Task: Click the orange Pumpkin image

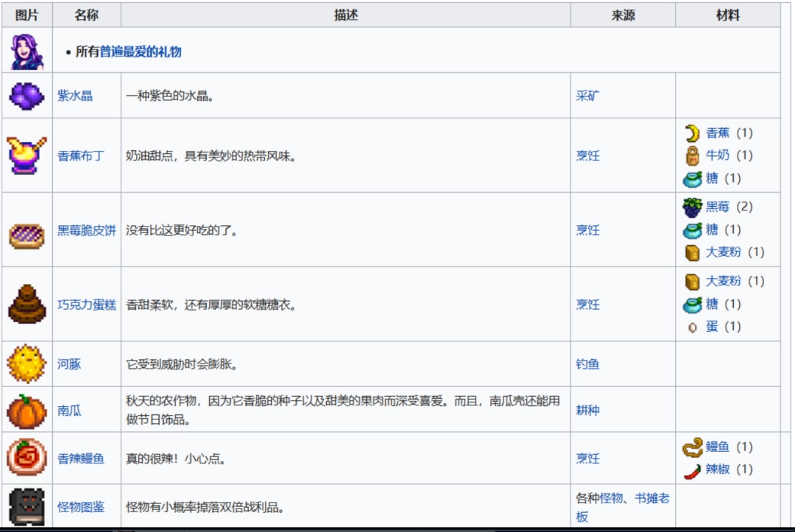Action: tap(27, 411)
